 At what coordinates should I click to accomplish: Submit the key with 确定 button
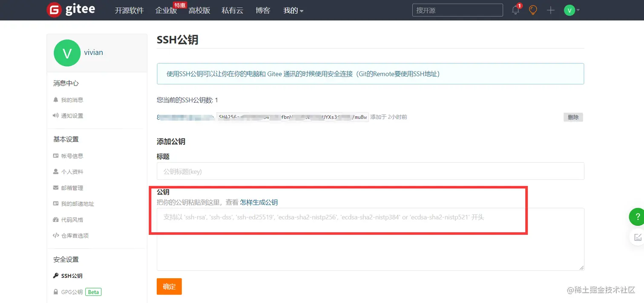(169, 286)
